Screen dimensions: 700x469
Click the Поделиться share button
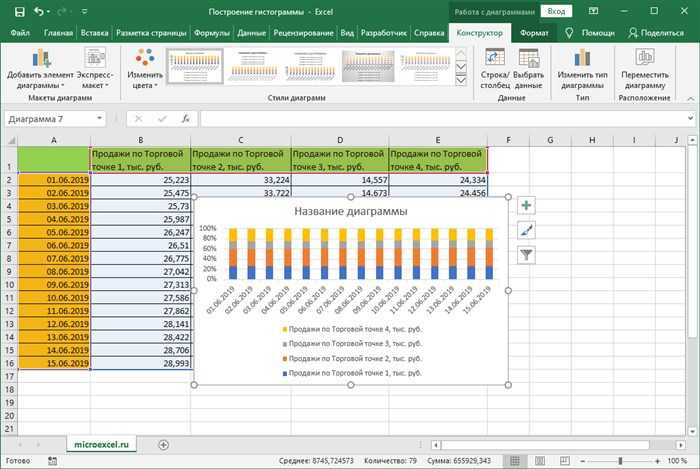[x=656, y=33]
